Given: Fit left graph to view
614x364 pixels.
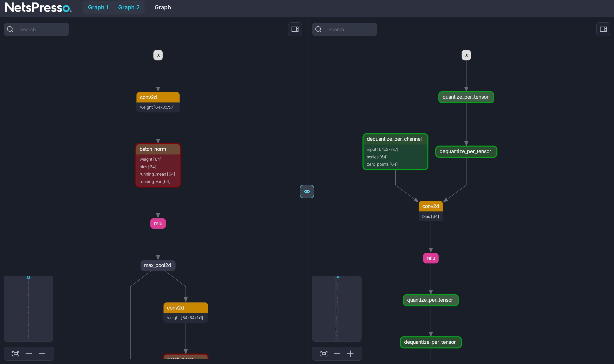Looking at the screenshot, I should click(x=16, y=354).
